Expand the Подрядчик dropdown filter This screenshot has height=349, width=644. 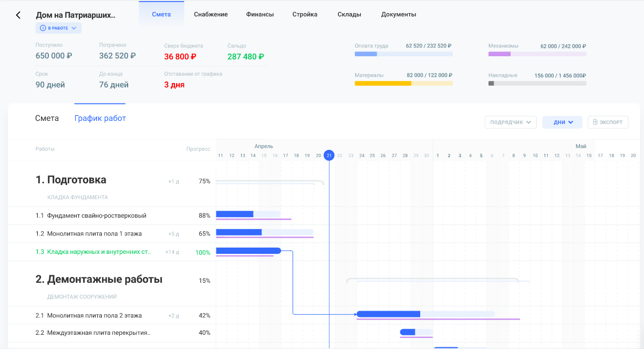(x=510, y=122)
